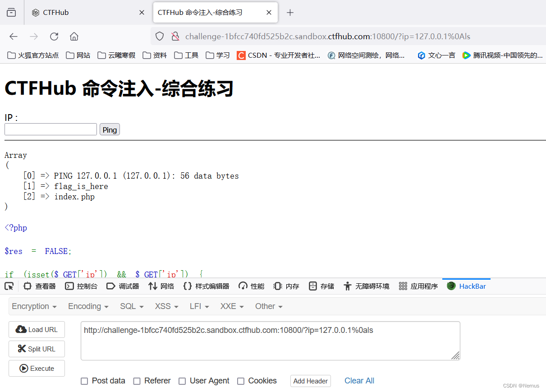Click the IP input field
The image size is (546, 392).
[x=50, y=129]
